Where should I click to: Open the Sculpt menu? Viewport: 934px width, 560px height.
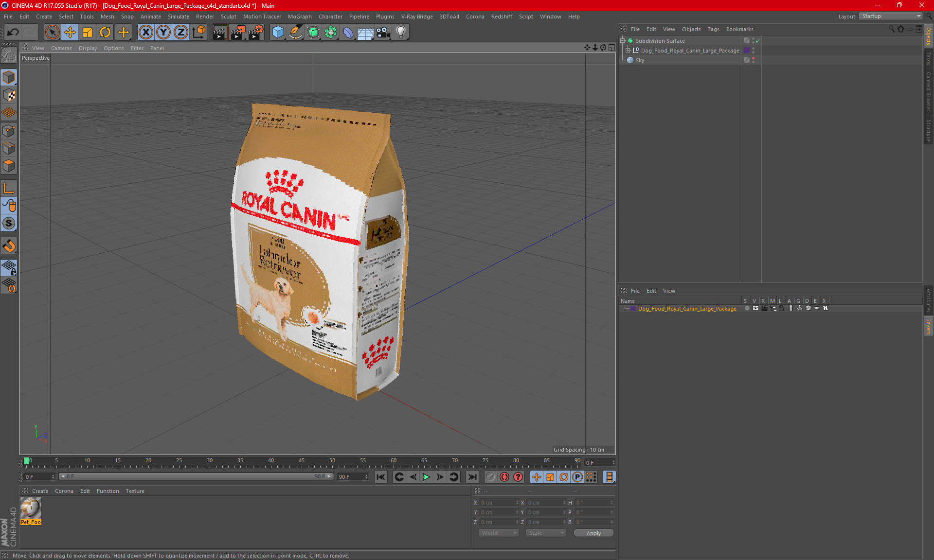pos(229,17)
